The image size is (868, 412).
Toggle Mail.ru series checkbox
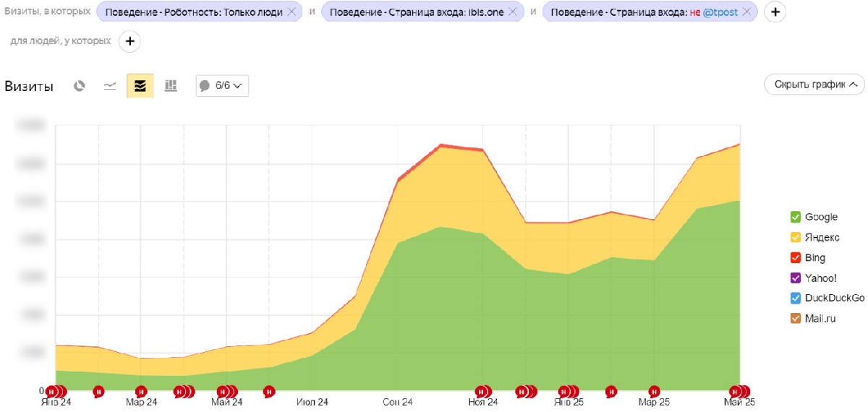coord(796,318)
